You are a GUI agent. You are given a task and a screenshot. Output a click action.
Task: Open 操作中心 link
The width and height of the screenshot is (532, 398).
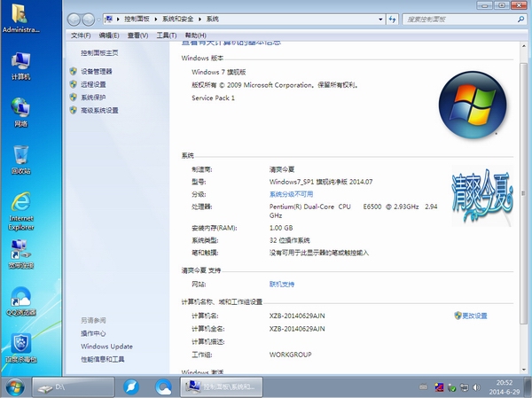click(x=93, y=333)
